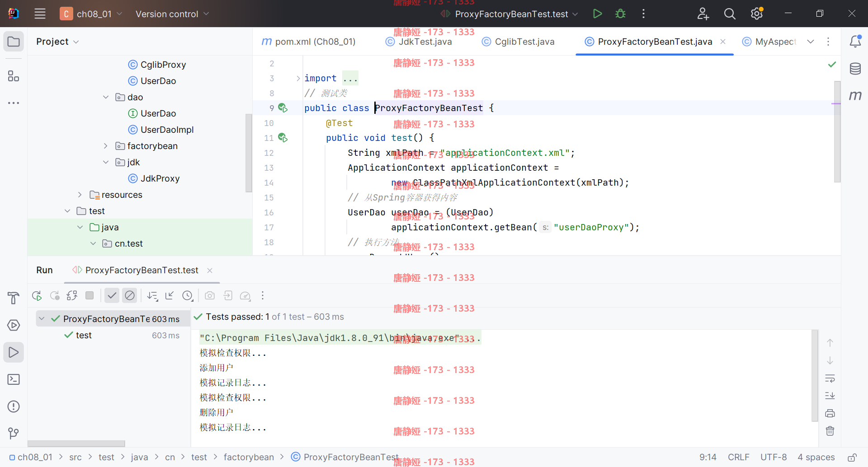This screenshot has width=868, height=467.
Task: Toggle soft-wrap in console
Action: click(x=830, y=378)
